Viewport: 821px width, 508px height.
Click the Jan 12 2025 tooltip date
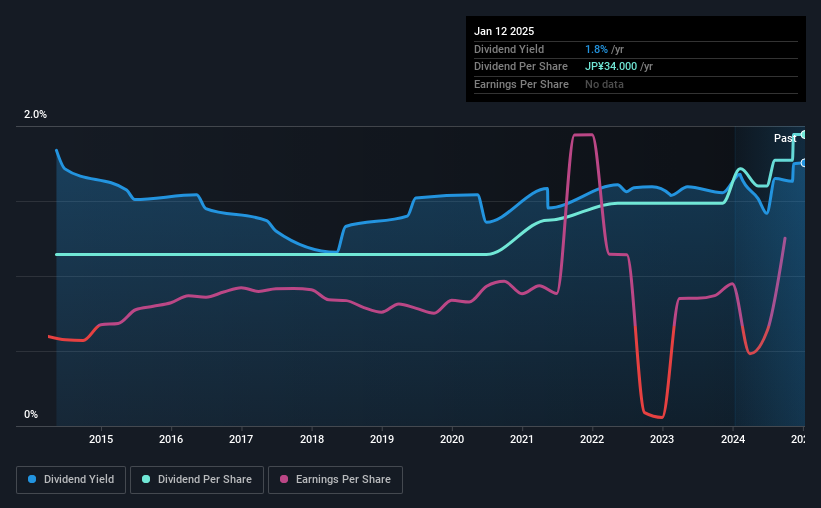point(504,31)
